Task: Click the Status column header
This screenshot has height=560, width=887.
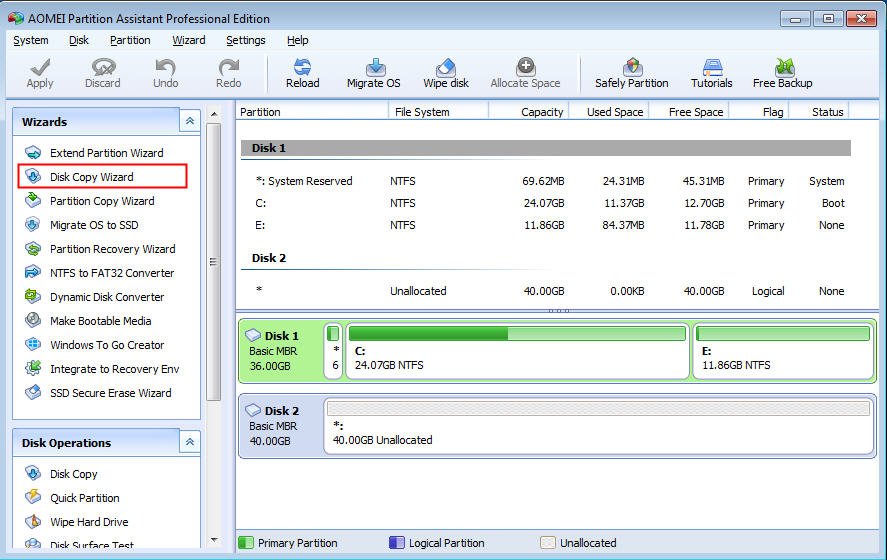Action: pyautogui.click(x=819, y=112)
